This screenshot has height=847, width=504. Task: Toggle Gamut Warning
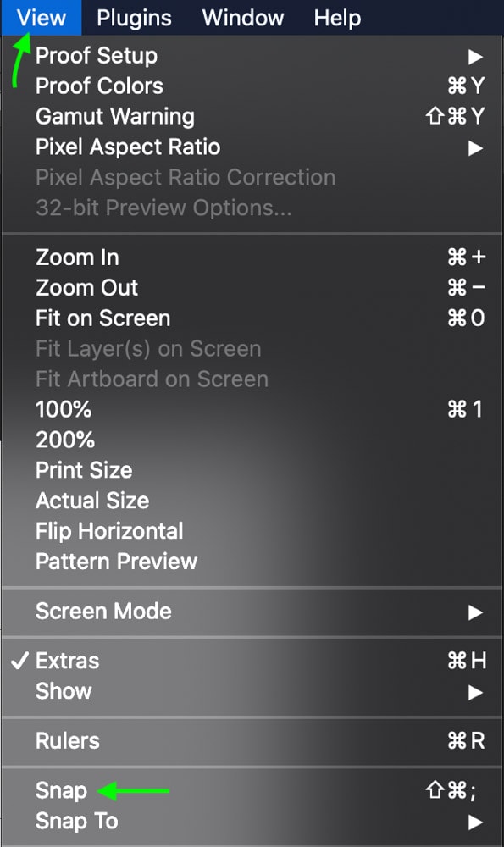tap(252, 117)
